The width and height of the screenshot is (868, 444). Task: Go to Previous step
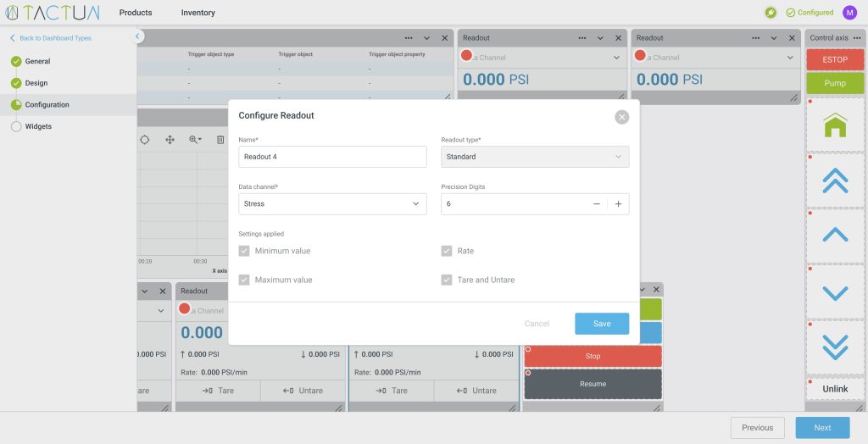757,427
